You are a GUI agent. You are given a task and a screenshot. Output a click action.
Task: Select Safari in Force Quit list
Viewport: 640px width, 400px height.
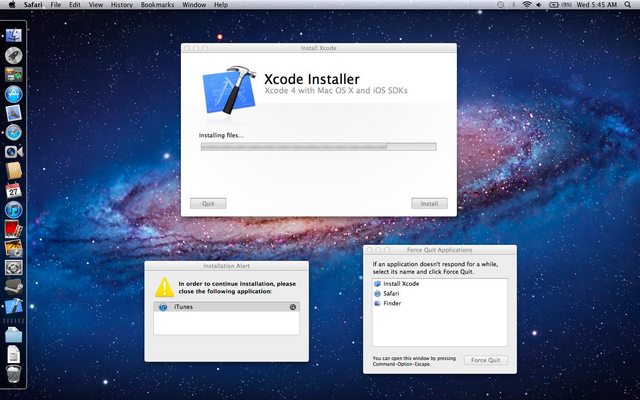coord(440,293)
